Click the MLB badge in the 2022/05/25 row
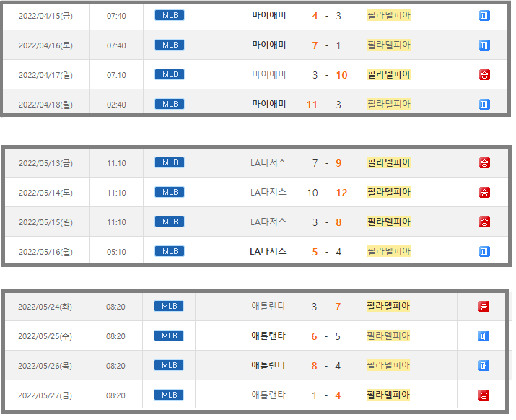 click(x=169, y=336)
